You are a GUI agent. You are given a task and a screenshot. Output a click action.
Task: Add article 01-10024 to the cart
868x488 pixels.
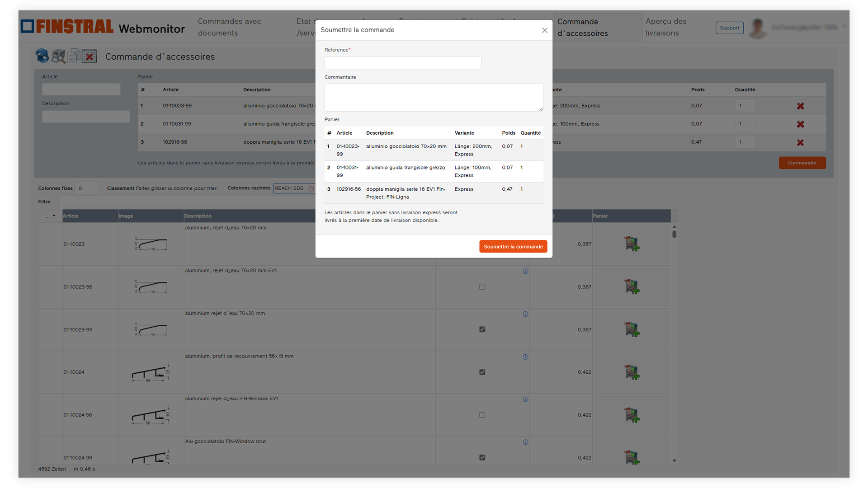[x=632, y=372]
